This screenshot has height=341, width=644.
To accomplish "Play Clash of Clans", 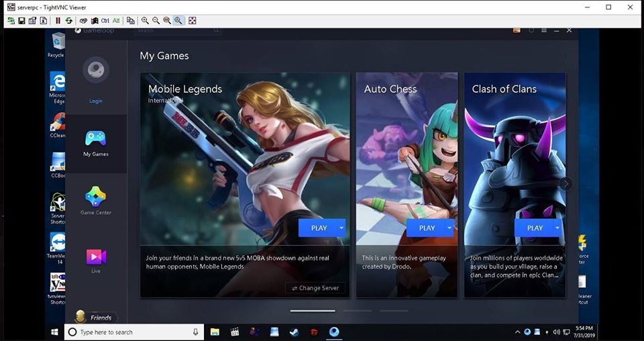I will click(535, 228).
